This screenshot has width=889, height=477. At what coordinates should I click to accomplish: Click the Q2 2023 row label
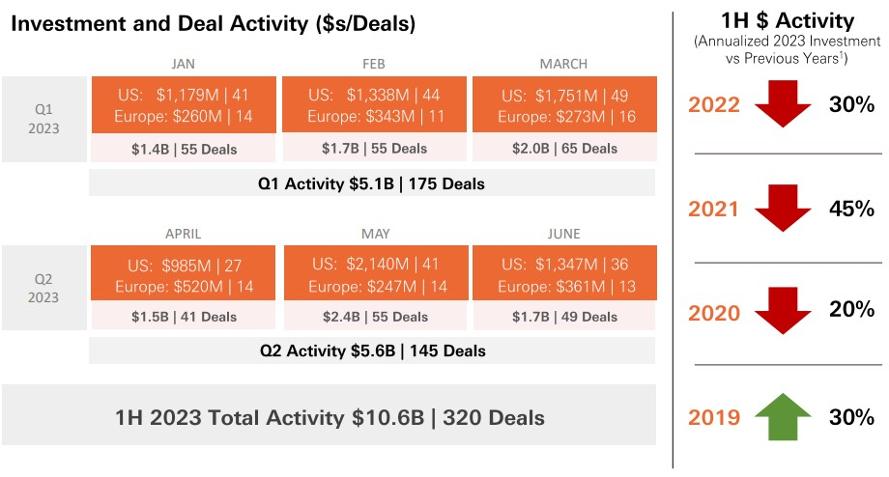coord(44,288)
